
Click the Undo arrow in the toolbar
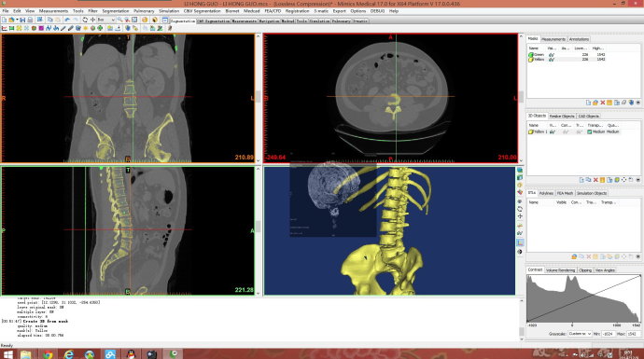click(67, 20)
